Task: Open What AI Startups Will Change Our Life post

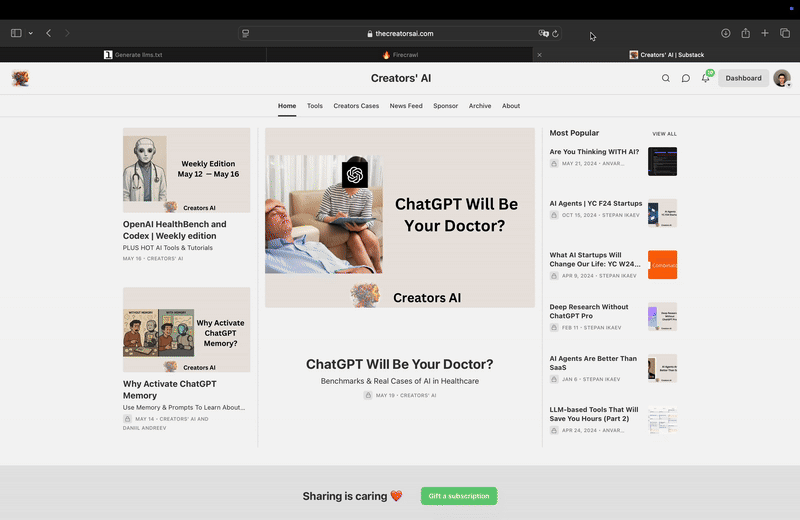Action: point(595,259)
